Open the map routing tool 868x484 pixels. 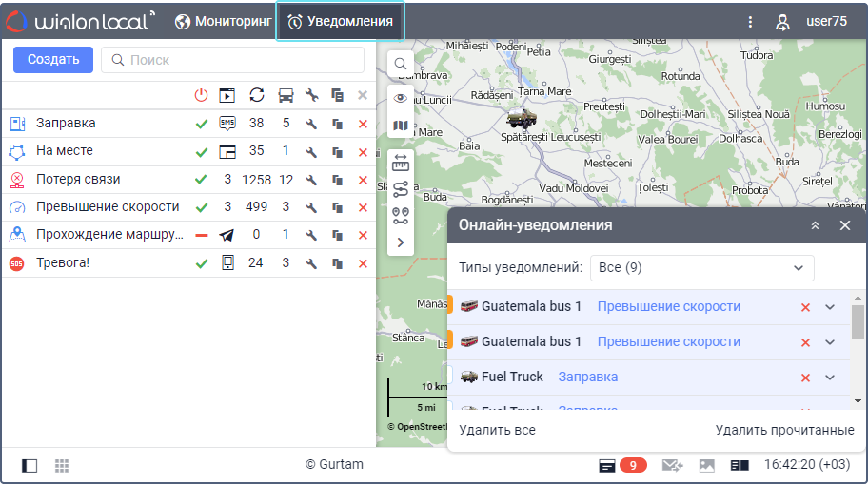pos(401,189)
